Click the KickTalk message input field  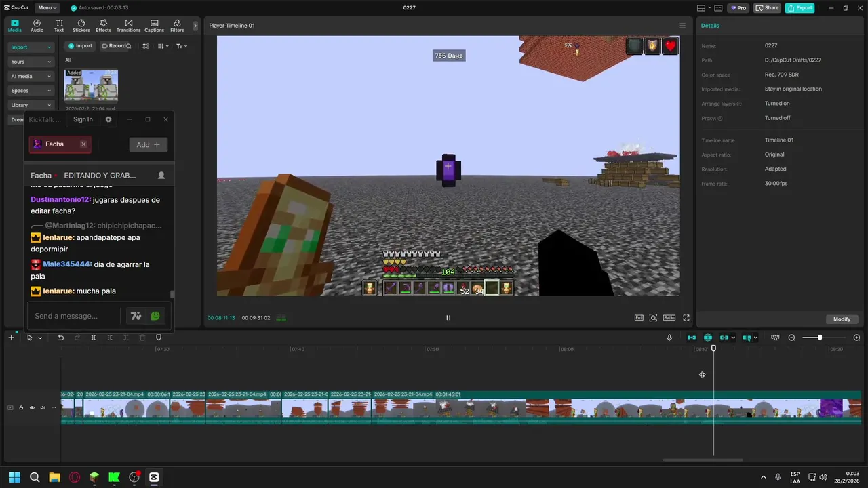(x=75, y=316)
